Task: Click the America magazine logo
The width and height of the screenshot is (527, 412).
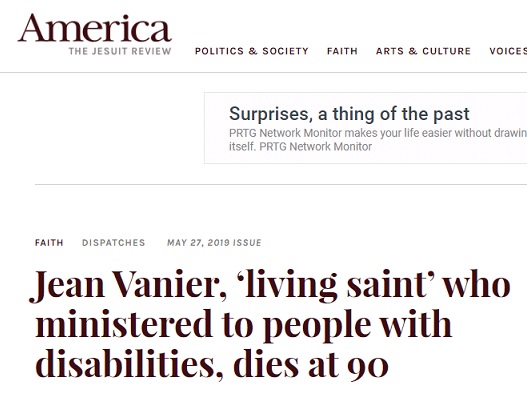Action: click(x=95, y=28)
